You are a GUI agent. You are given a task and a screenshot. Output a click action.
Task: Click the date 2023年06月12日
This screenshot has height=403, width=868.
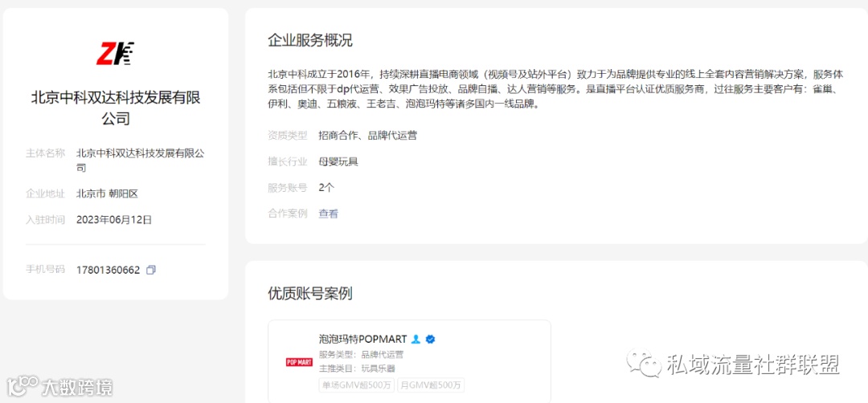[x=114, y=219]
